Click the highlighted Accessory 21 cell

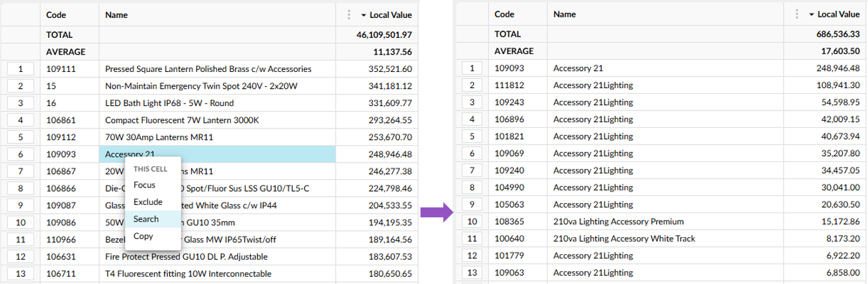(x=217, y=154)
